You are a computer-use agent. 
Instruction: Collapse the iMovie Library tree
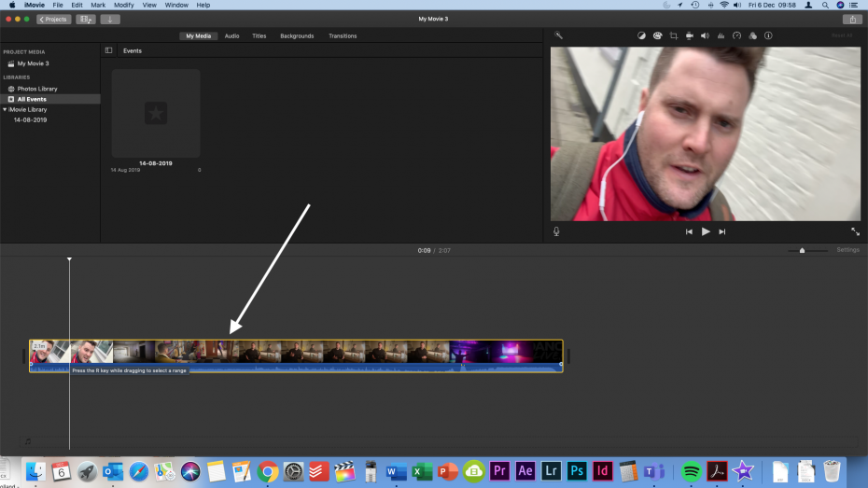[x=5, y=109]
